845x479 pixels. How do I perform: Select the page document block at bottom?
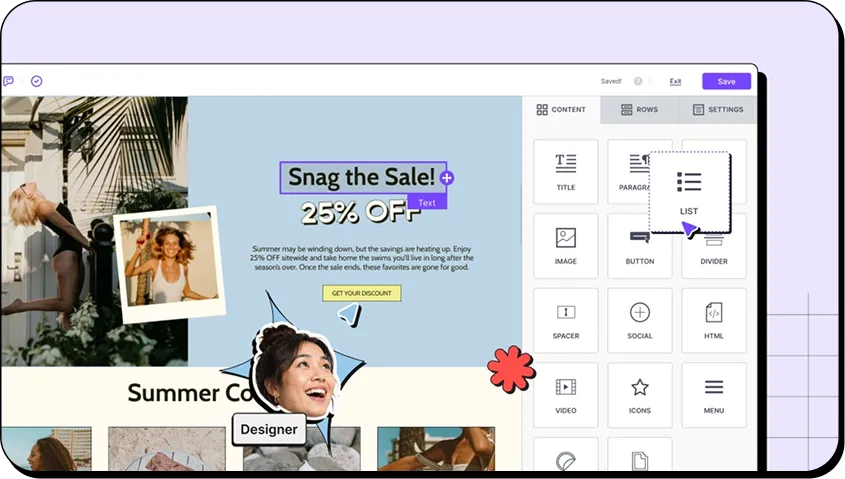(x=640, y=455)
